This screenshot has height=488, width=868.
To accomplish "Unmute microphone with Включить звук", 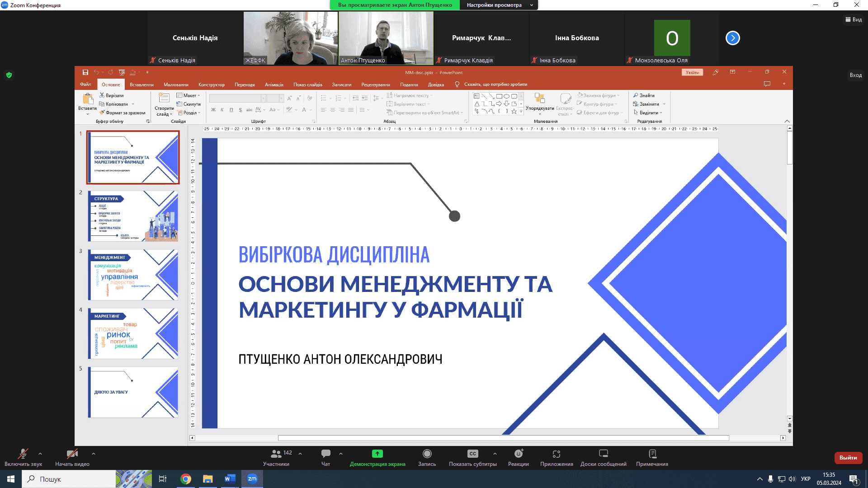I will 23,457.
